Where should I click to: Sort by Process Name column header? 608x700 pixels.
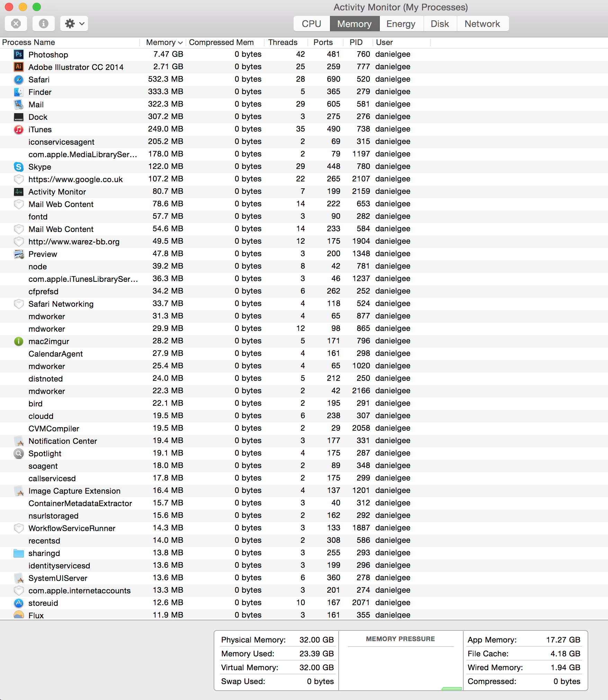69,42
